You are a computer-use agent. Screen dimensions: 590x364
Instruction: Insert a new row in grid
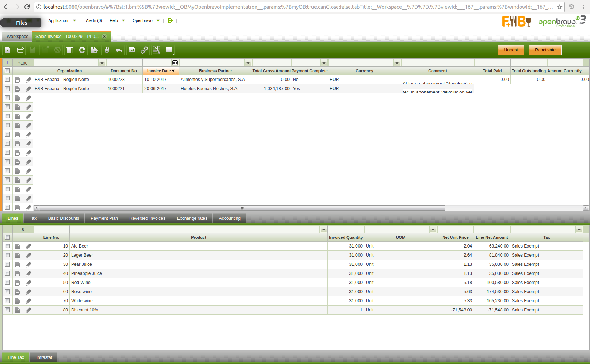coord(20,50)
